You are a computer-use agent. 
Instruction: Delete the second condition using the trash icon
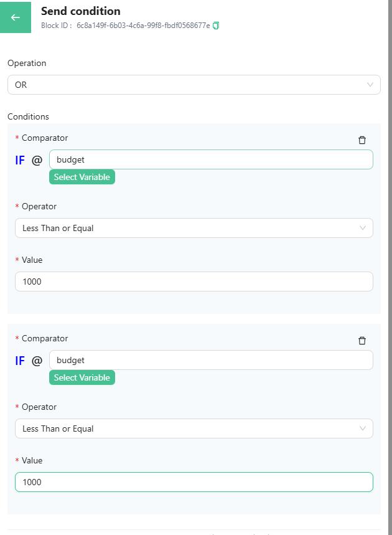tap(362, 341)
